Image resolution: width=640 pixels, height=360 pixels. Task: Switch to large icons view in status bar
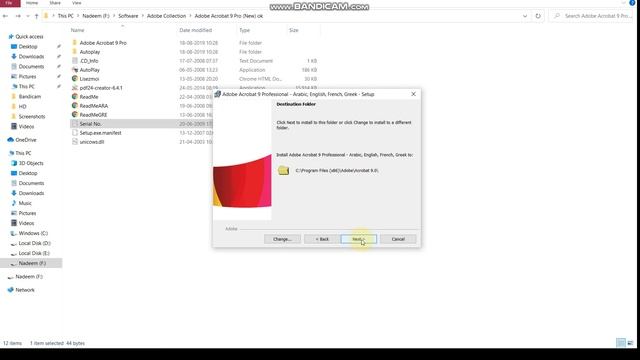tap(630, 343)
